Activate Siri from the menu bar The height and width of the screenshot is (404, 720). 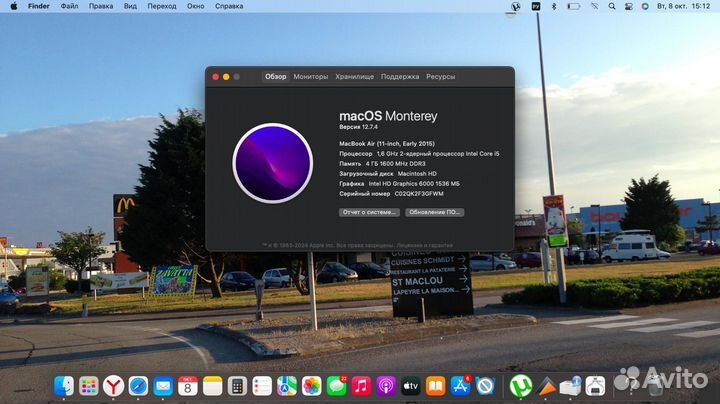(645, 6)
